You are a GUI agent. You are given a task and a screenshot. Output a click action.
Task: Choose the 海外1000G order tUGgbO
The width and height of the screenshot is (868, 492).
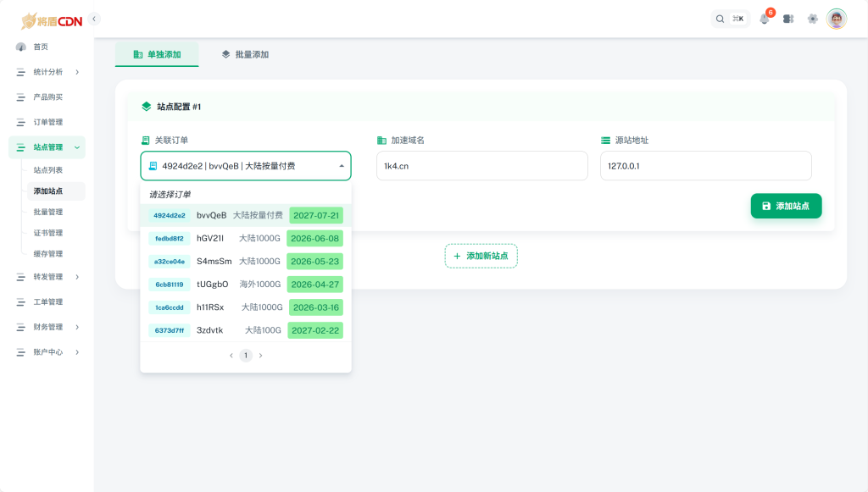(x=245, y=285)
